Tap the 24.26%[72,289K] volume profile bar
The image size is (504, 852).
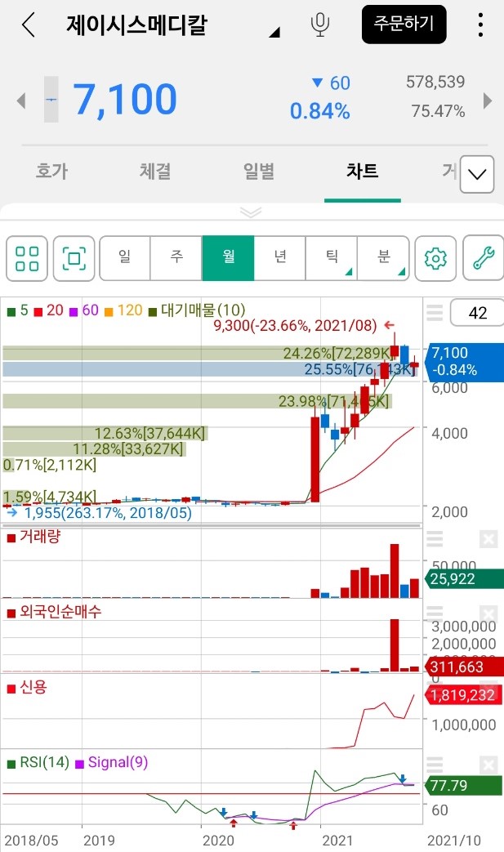[198, 353]
